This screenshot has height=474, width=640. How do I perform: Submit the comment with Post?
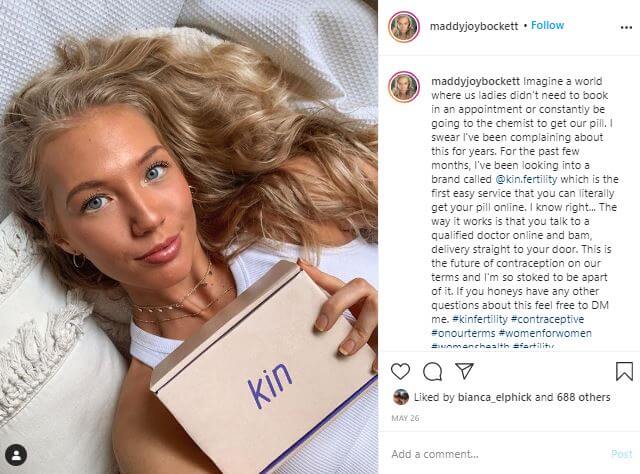[x=622, y=454]
